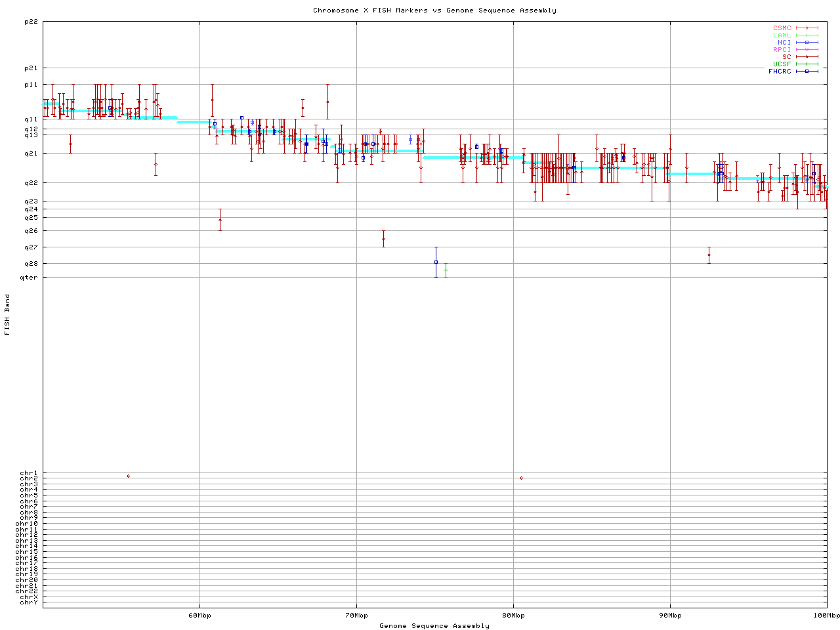Click the qter y-axis label
The width and height of the screenshot is (840, 630).
click(29, 277)
